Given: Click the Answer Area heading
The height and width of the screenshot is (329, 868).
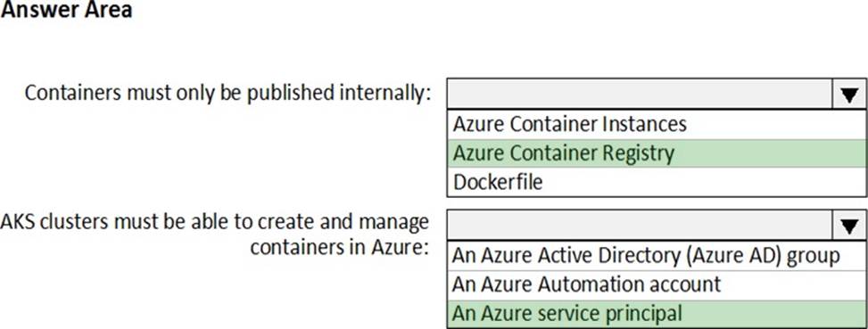Looking at the screenshot, I should (66, 10).
